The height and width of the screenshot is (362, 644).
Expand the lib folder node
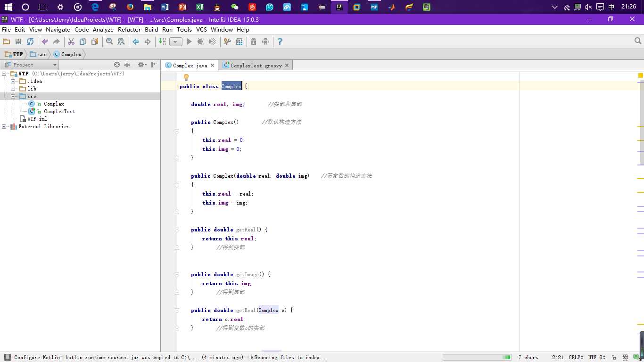[x=13, y=89]
